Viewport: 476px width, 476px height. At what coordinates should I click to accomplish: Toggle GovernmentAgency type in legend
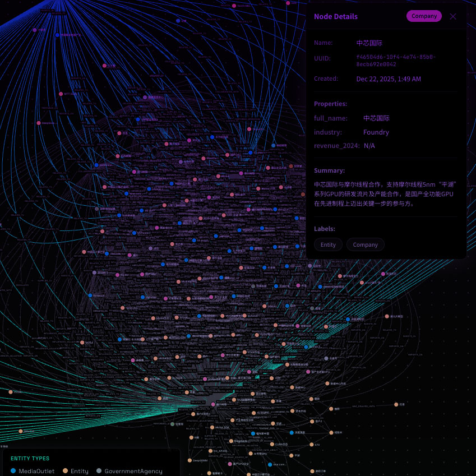click(133, 471)
